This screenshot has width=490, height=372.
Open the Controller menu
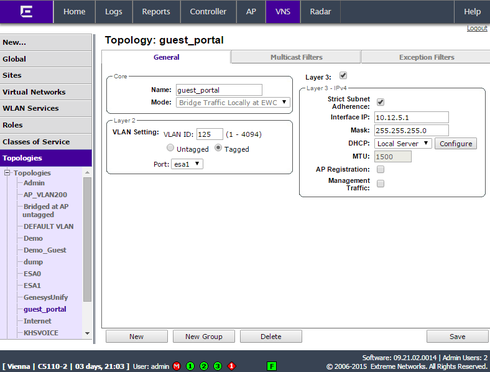208,12
